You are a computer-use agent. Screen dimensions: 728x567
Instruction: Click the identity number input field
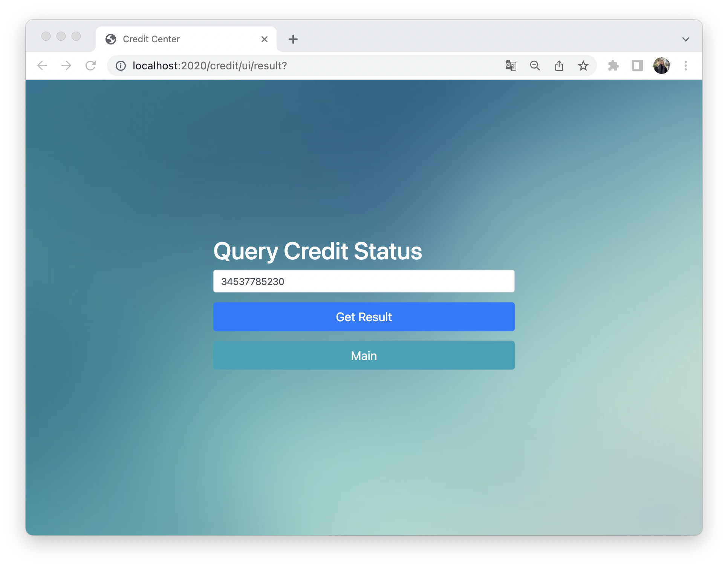(364, 281)
